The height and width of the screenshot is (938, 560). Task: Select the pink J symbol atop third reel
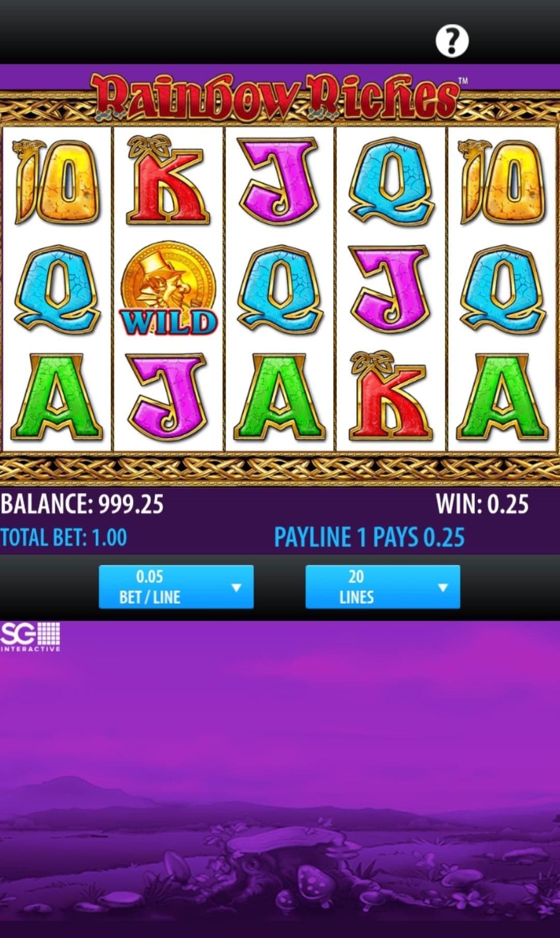point(279,181)
